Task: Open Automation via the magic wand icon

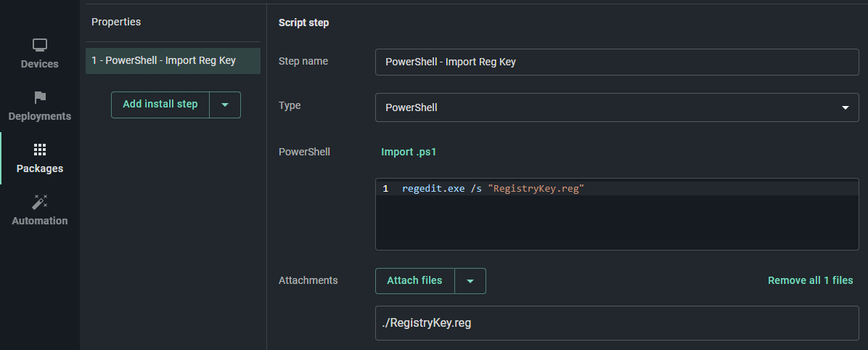Action: [39, 202]
